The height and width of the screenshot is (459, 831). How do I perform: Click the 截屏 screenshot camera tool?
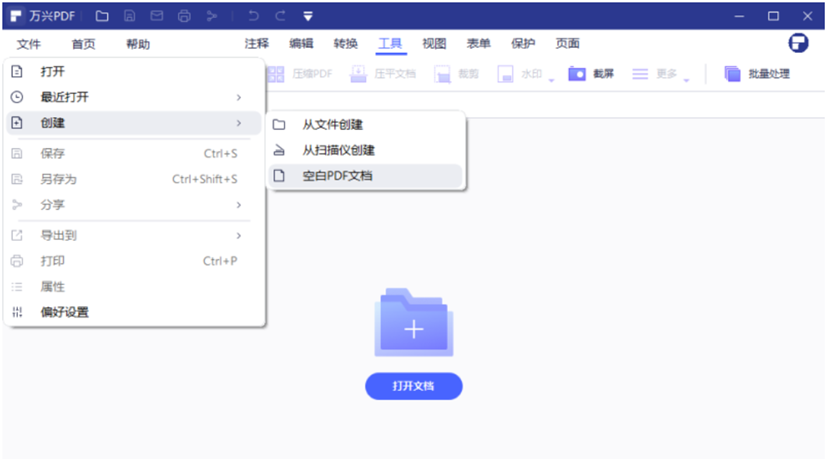pos(591,74)
